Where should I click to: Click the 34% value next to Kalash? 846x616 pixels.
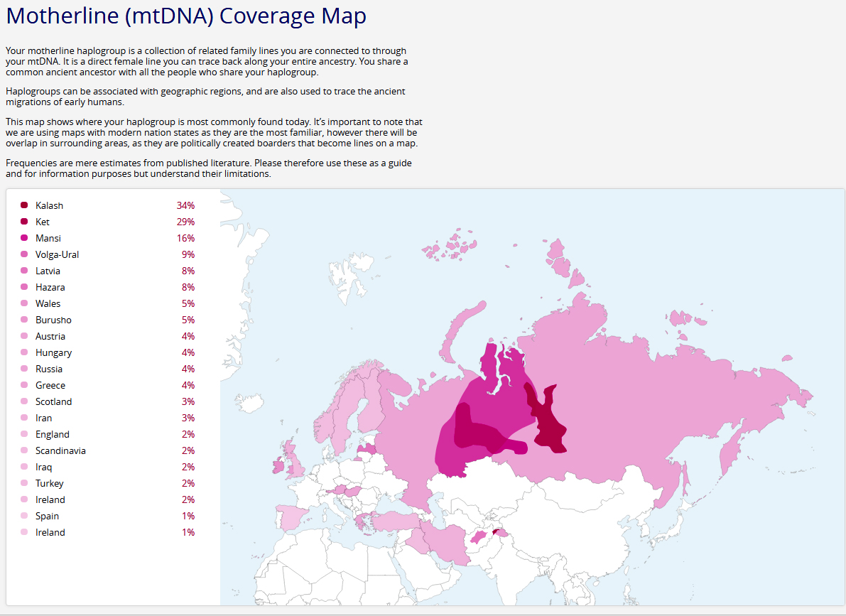(x=187, y=205)
